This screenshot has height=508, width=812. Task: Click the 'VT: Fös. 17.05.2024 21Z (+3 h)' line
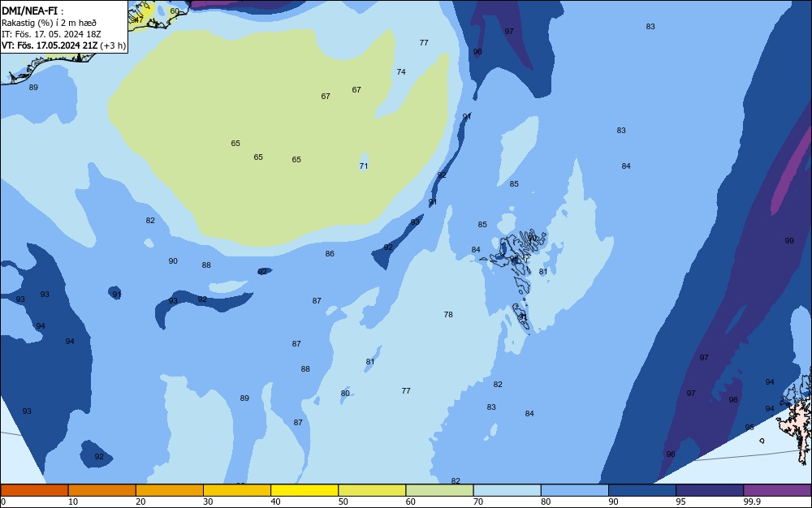click(x=63, y=45)
